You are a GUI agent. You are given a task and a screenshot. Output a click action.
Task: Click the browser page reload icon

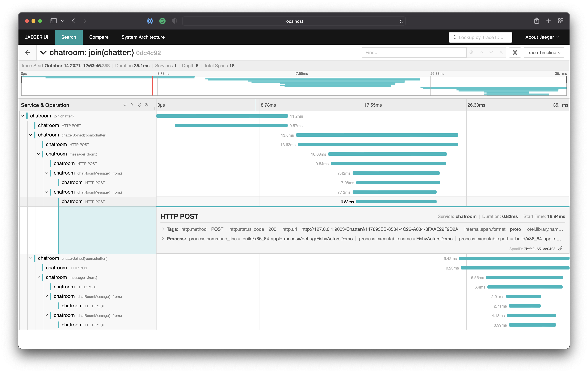[x=401, y=21]
